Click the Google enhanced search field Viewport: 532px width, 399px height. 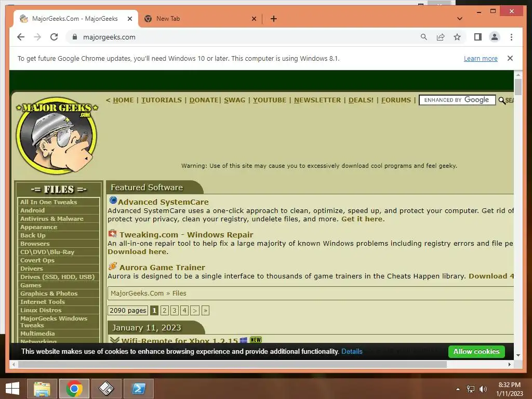(457, 100)
